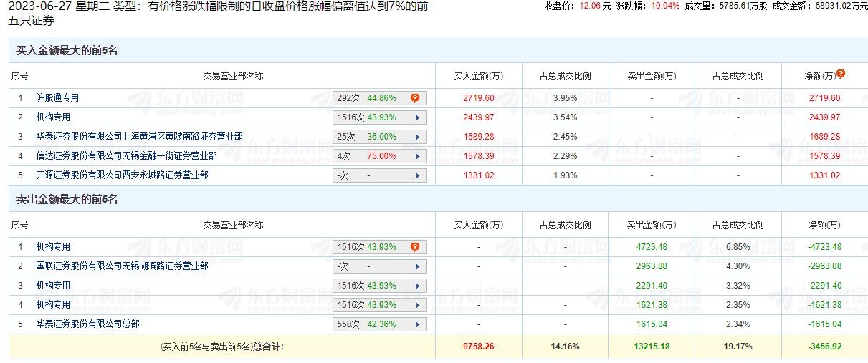Click the 买入金额最大的前5名 section header
Screen dimensions: 868x363
[x=67, y=51]
